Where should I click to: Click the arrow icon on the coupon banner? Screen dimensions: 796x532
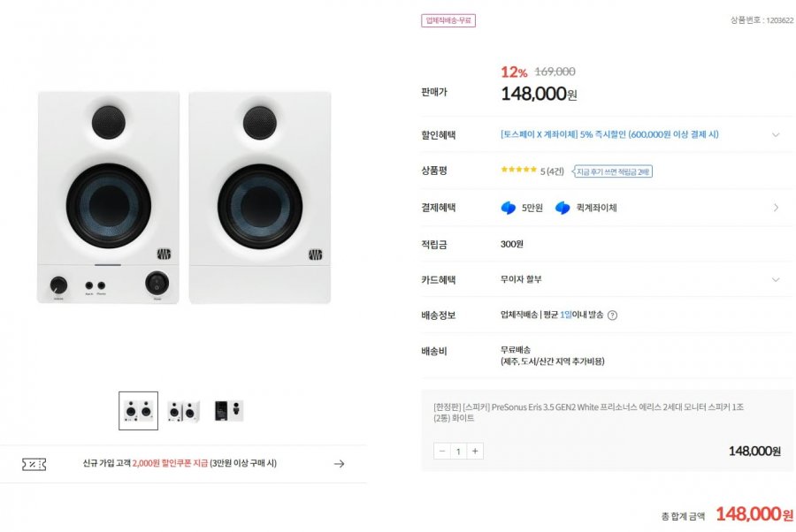pyautogui.click(x=339, y=463)
